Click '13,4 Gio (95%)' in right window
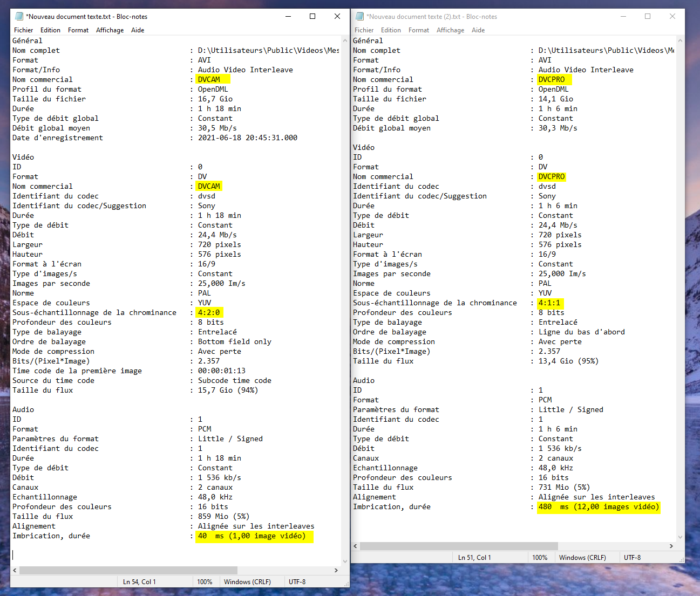 click(x=569, y=361)
